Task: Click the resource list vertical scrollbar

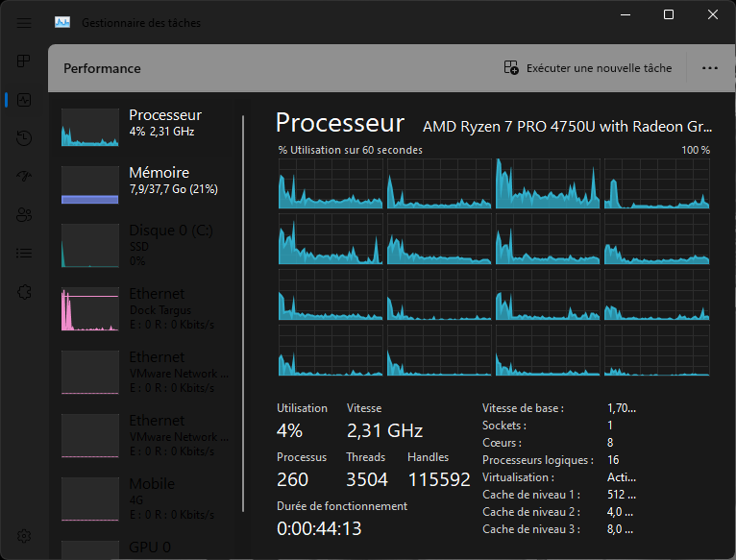Action: [243, 313]
